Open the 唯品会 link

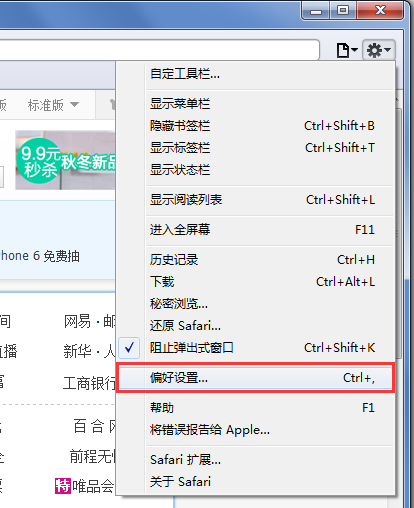coord(93,486)
